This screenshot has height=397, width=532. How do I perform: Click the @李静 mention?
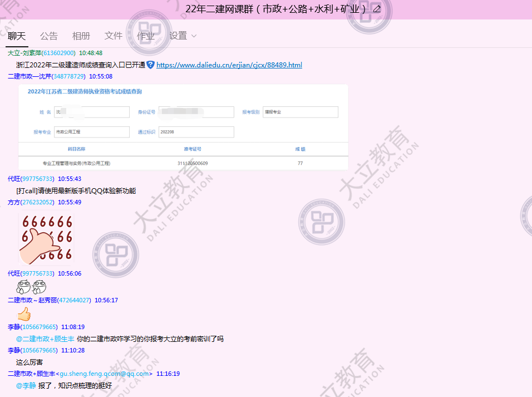pyautogui.click(x=26, y=386)
